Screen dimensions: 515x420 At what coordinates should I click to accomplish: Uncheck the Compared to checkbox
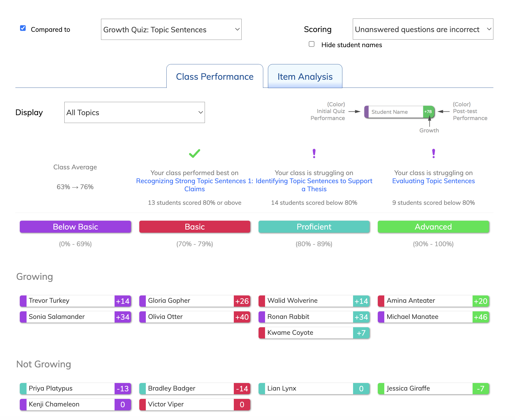pos(23,28)
